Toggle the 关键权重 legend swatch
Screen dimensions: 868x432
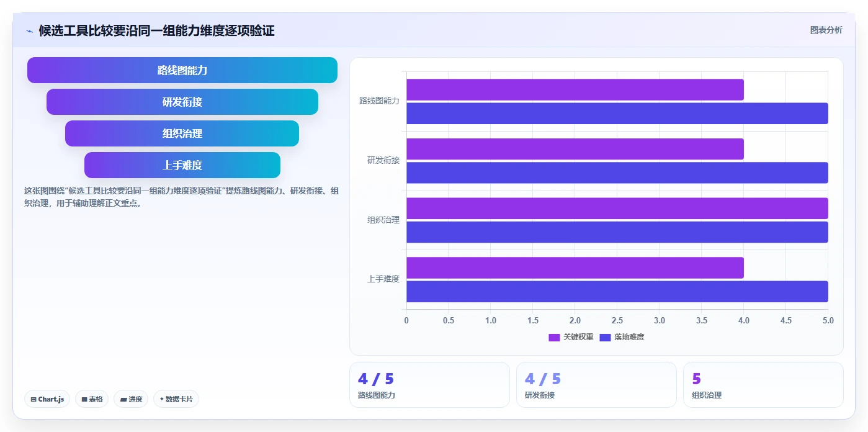(554, 337)
